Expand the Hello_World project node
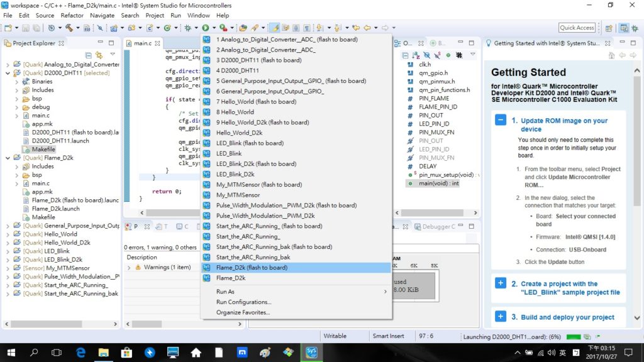The image size is (644, 362). [8, 234]
